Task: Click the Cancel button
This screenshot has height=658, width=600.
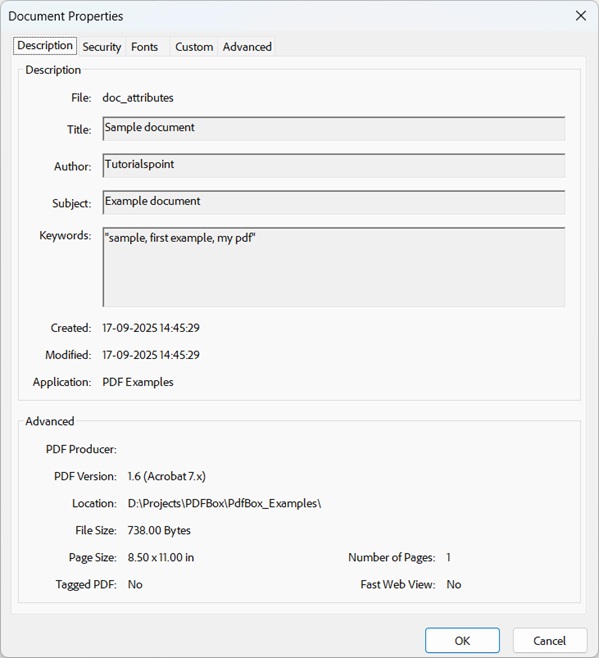Action: tap(549, 640)
